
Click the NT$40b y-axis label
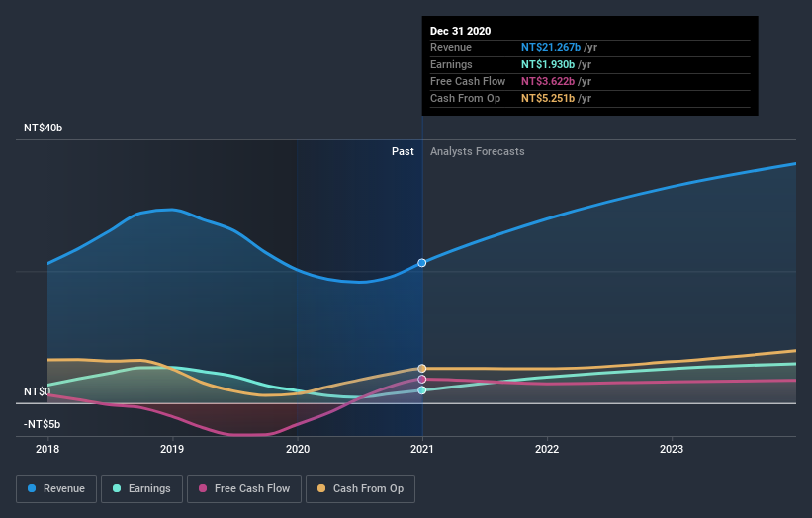coord(43,128)
